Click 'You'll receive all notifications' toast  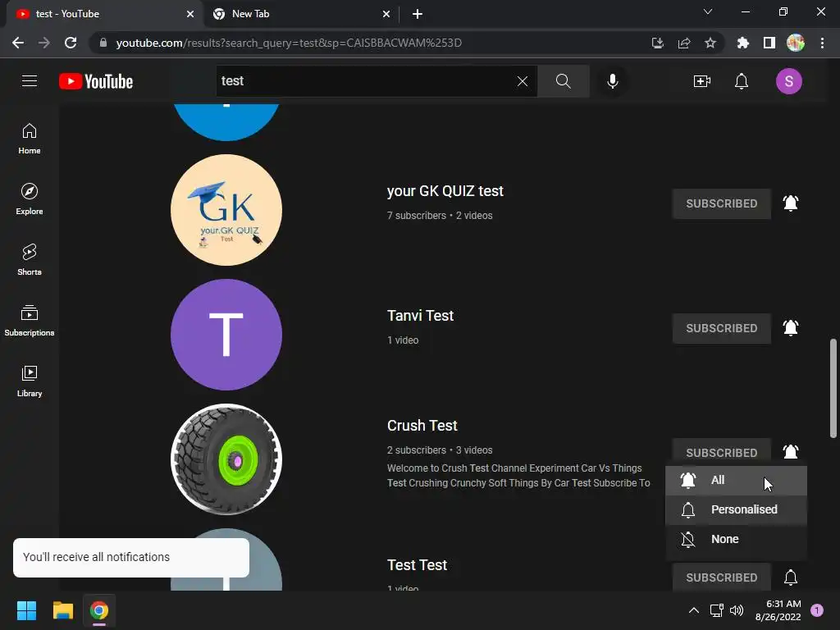[131, 558]
